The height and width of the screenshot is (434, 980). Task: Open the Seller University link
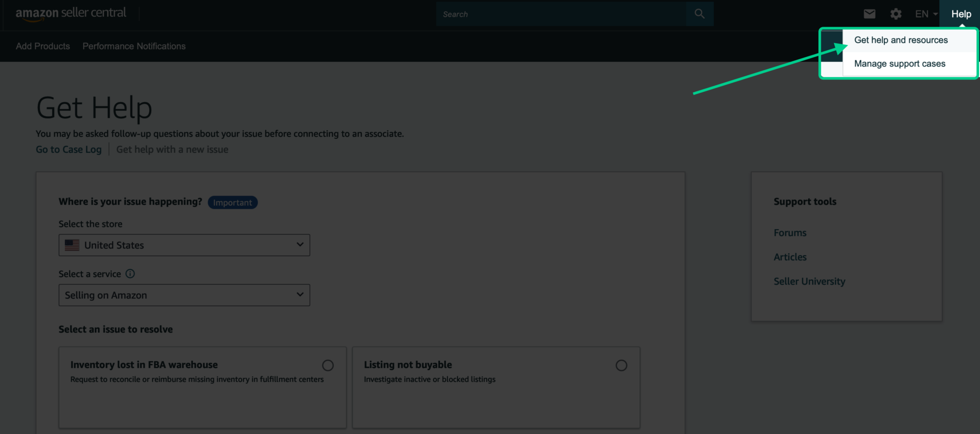(809, 281)
